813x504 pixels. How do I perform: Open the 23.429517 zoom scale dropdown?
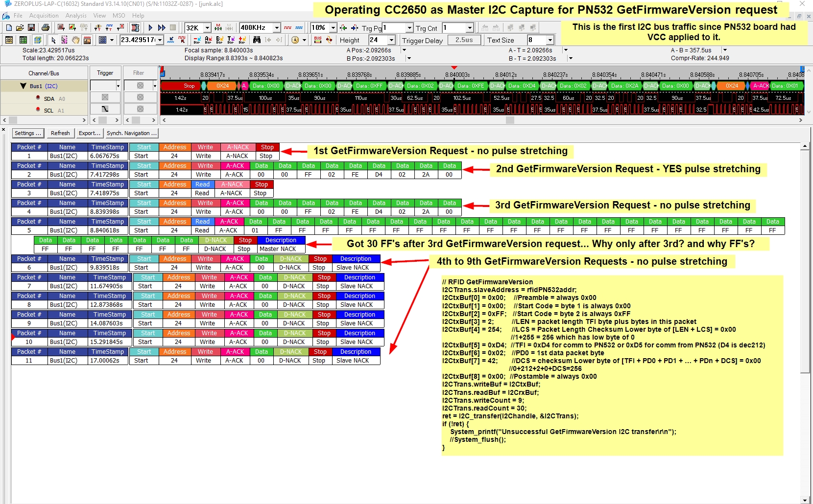(160, 40)
